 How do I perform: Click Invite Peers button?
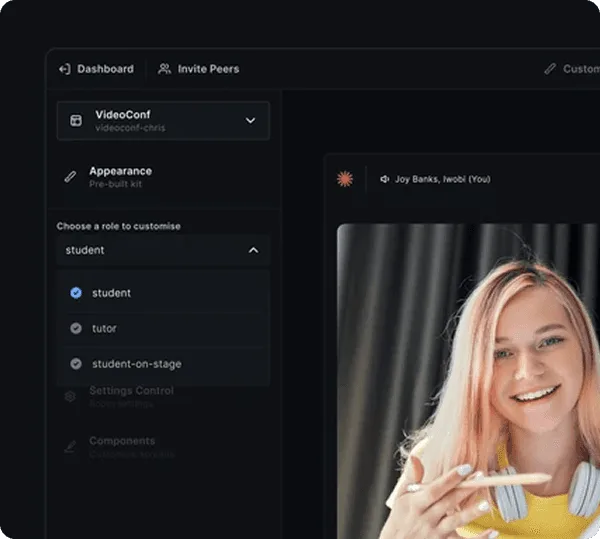click(199, 69)
